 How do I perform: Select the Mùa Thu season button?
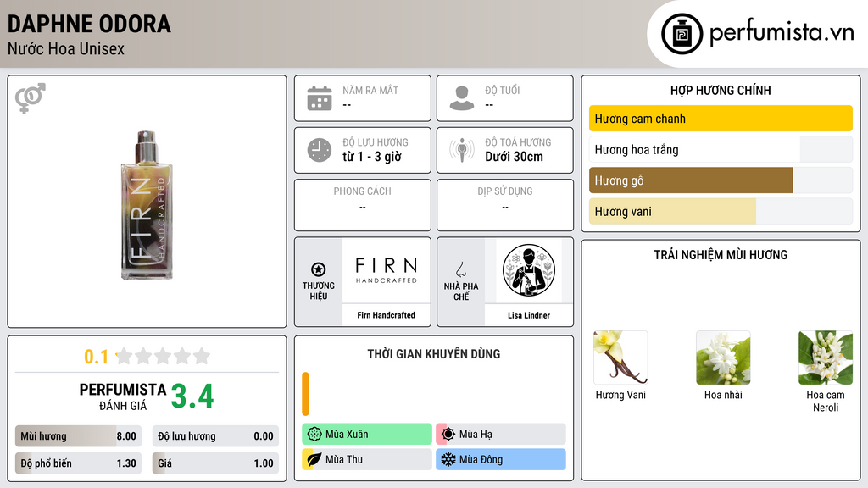[x=367, y=459]
